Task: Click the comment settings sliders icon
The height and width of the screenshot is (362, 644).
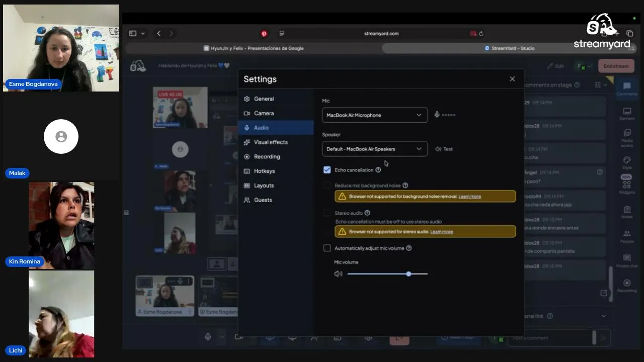Action: coord(598,85)
